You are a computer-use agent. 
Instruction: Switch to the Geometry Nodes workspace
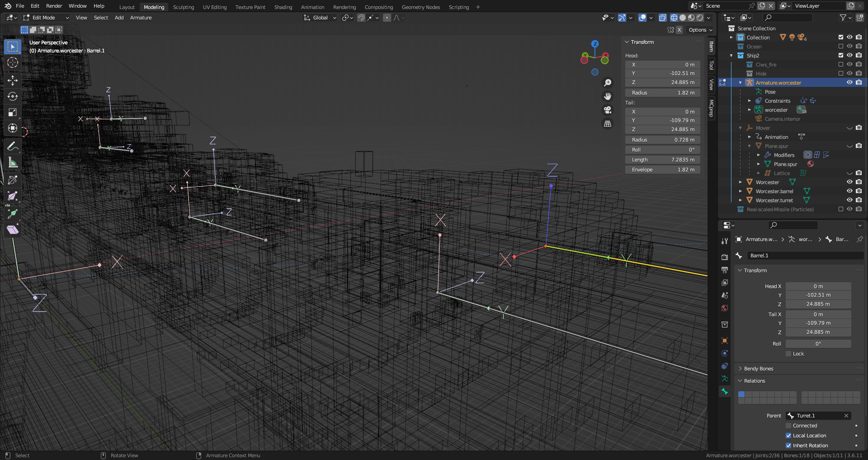(421, 7)
